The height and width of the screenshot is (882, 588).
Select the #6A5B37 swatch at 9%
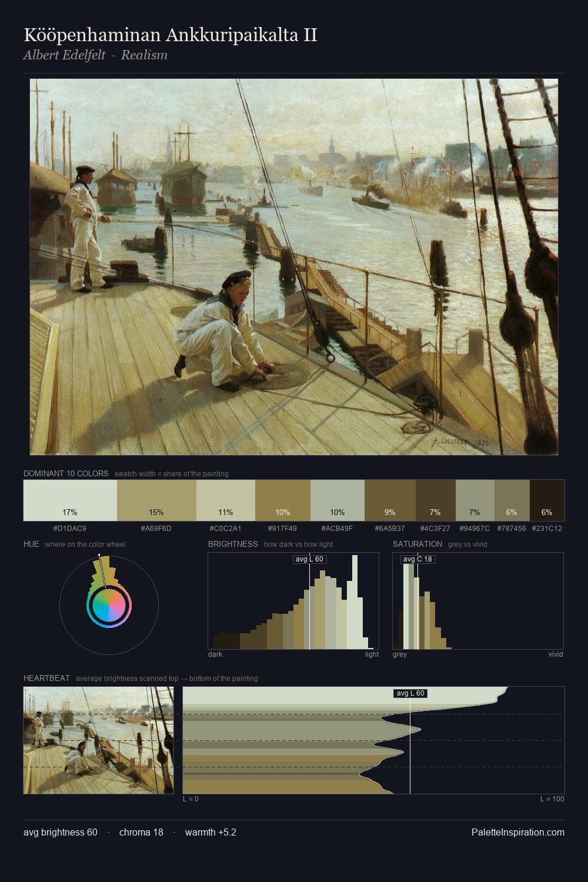390,500
